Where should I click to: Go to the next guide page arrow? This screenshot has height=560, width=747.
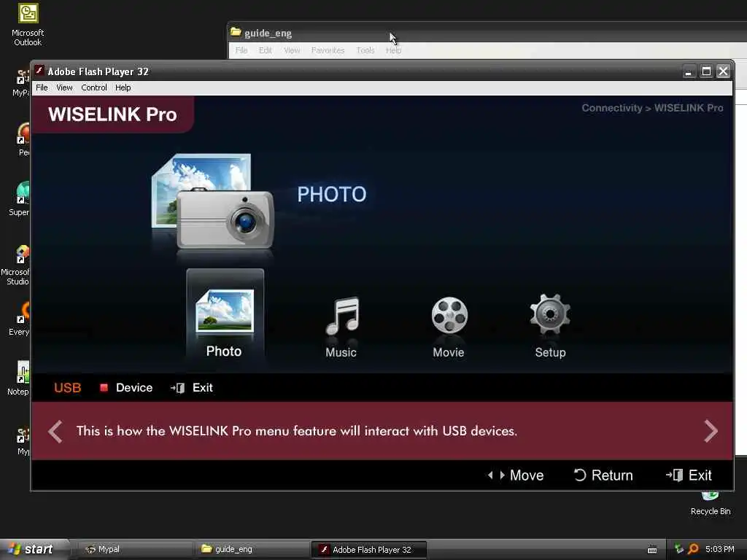711,431
